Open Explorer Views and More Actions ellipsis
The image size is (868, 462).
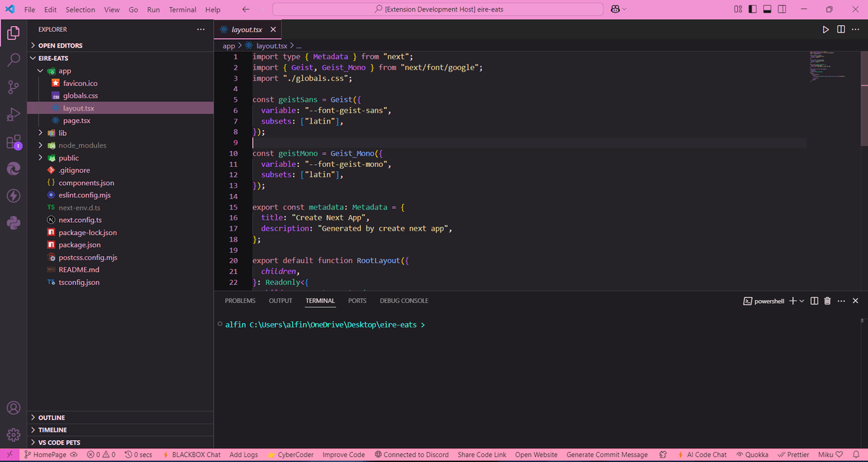click(x=200, y=30)
